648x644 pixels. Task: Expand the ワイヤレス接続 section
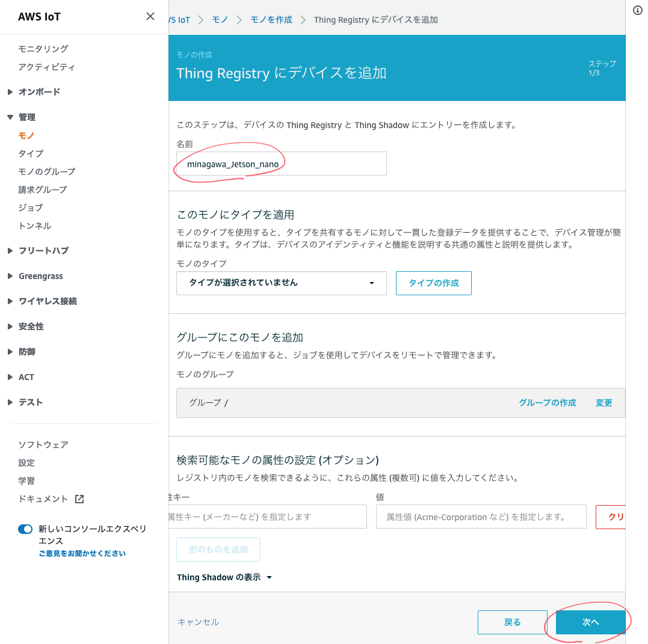coord(10,301)
